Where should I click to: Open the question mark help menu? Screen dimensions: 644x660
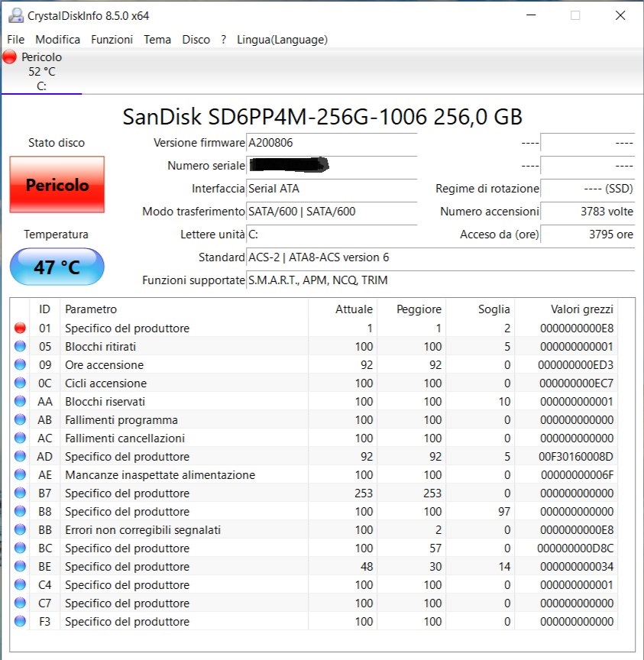pyautogui.click(x=224, y=40)
